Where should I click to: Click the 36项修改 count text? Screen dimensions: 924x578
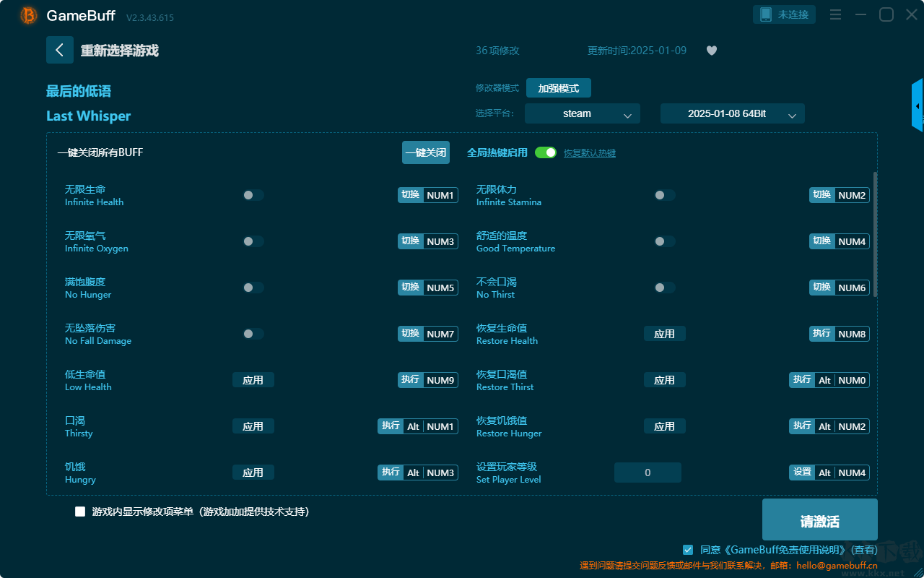tap(497, 51)
